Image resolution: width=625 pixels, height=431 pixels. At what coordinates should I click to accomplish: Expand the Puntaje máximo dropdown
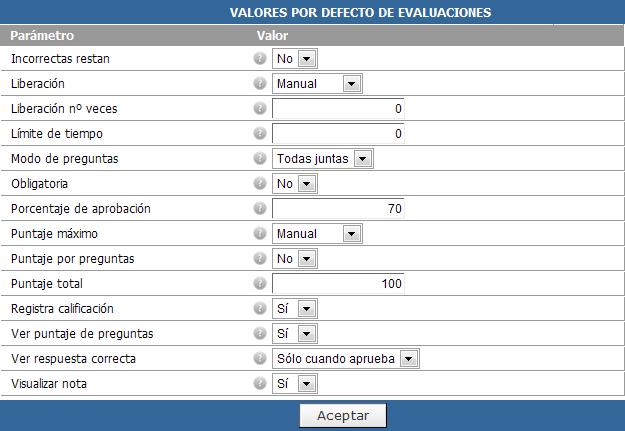(x=317, y=234)
